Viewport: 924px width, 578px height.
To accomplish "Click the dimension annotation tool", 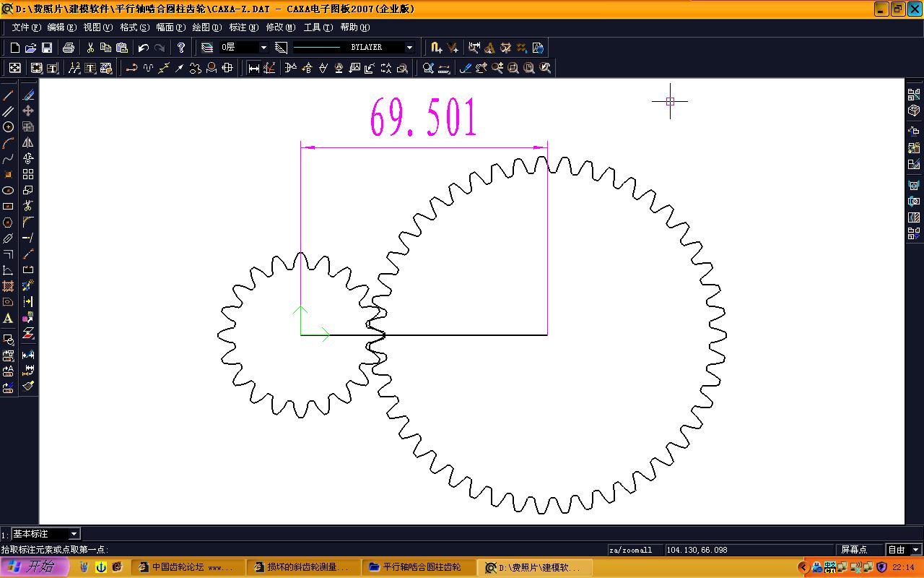I will pyautogui.click(x=254, y=68).
